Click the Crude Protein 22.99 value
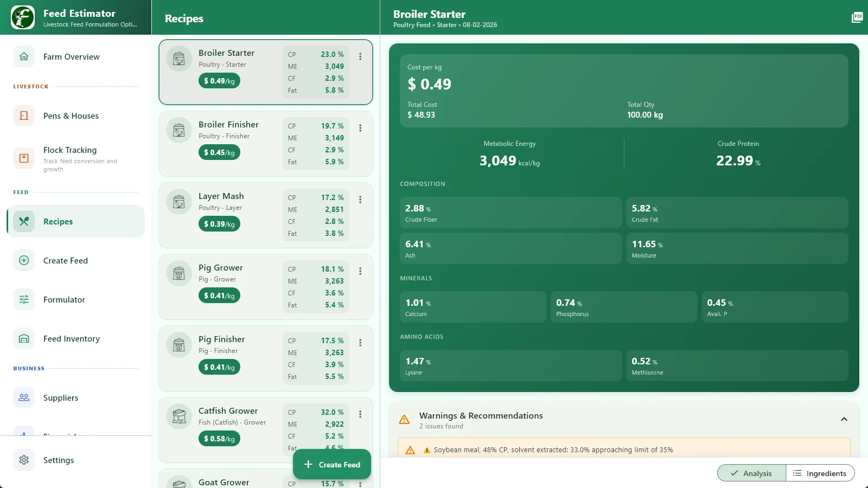868x488 pixels. tap(738, 161)
